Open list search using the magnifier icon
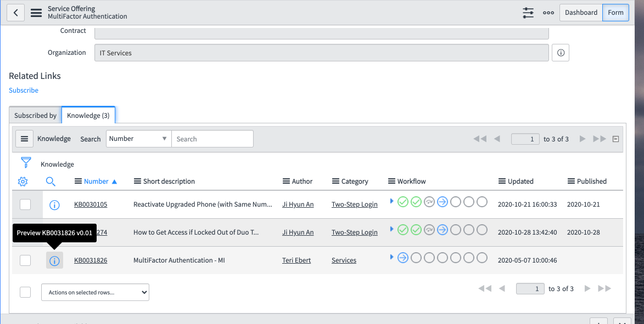Screen dimensions: 644x324 point(51,181)
